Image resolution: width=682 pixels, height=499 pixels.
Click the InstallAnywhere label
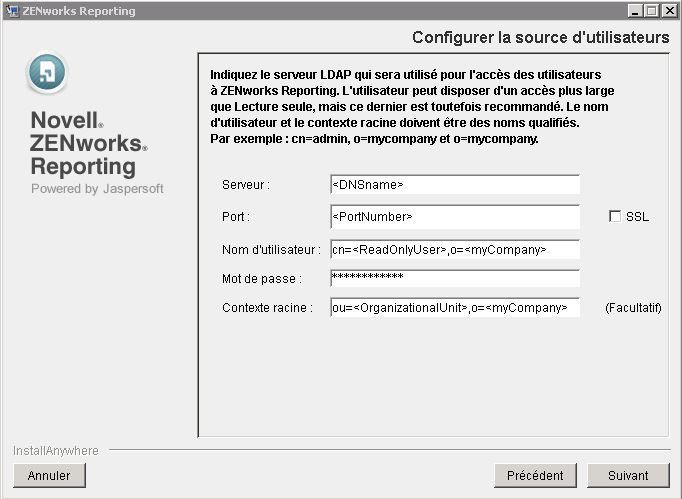[56, 451]
